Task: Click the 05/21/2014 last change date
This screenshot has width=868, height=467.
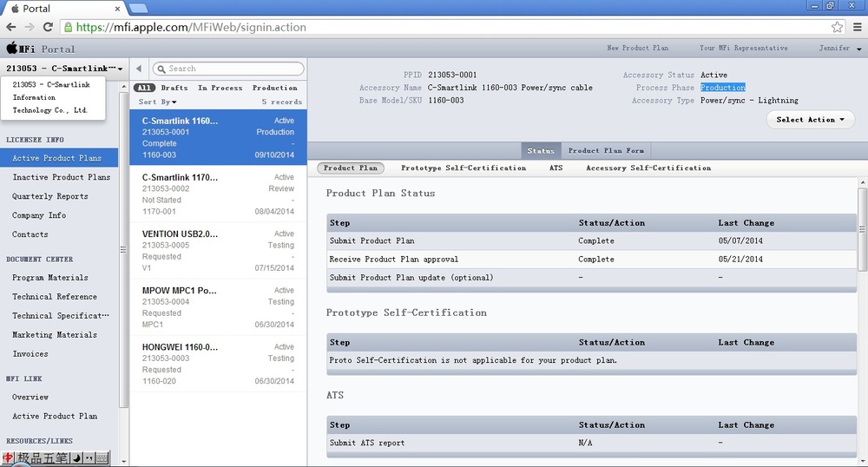Action: coord(740,259)
